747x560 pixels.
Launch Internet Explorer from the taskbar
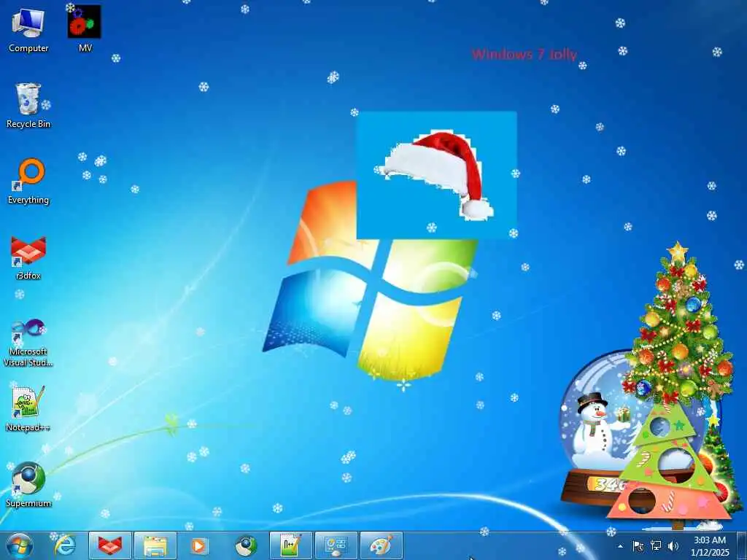tap(65, 545)
